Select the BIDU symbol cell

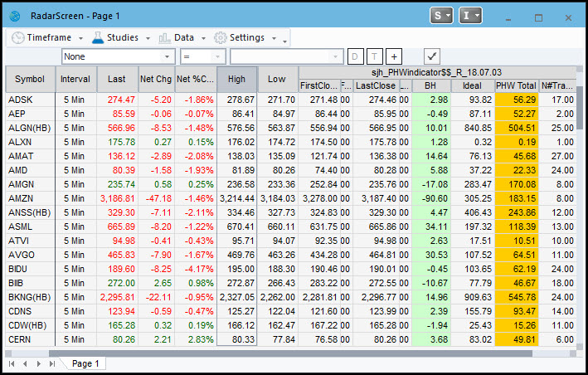point(30,270)
